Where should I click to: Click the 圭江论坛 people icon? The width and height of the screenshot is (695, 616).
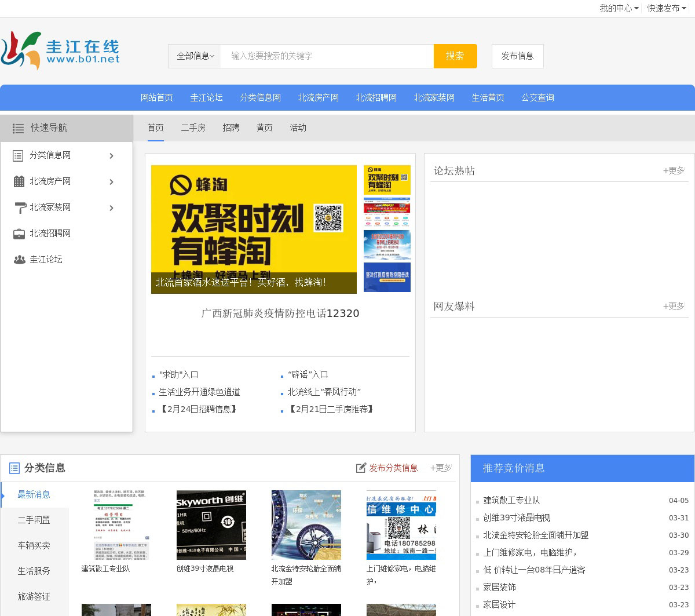pyautogui.click(x=19, y=260)
